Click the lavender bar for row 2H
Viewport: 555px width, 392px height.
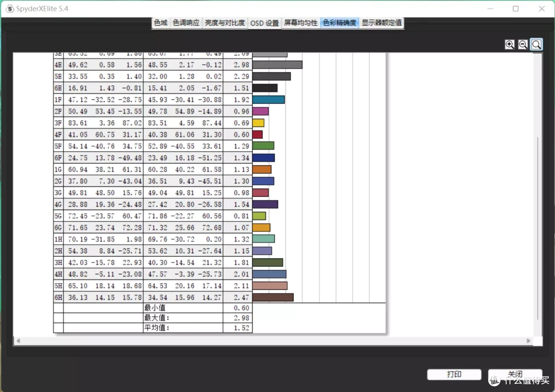pos(262,251)
